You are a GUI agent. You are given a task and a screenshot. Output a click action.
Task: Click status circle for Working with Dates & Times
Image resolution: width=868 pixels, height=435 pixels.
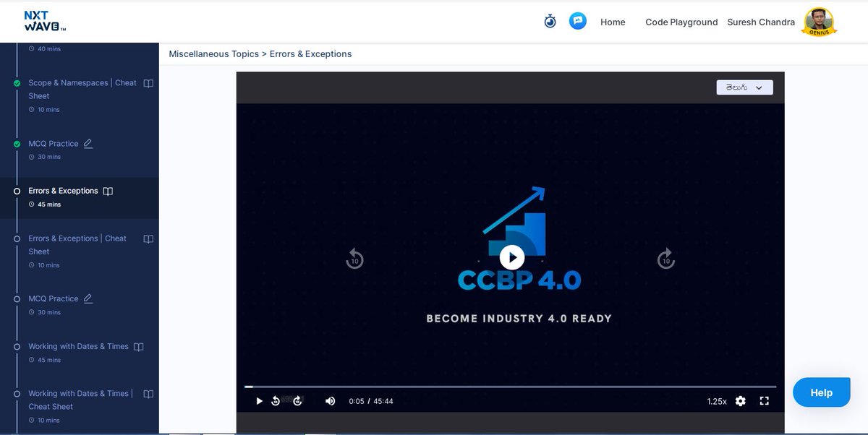(17, 347)
